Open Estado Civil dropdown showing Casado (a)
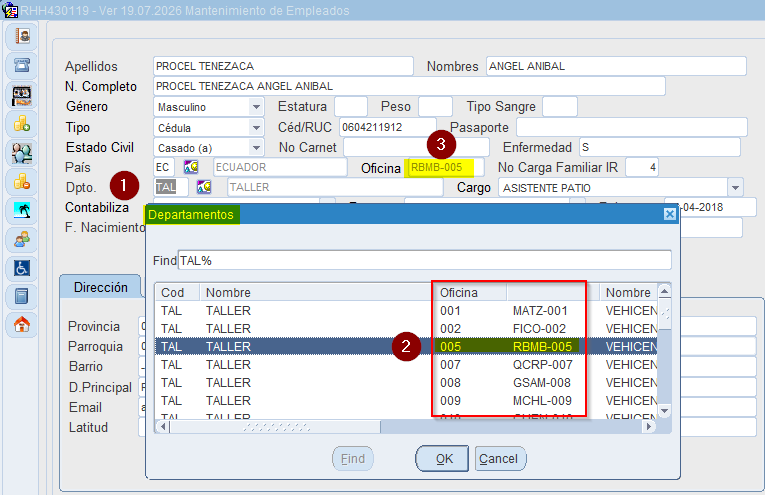Screen dimensions: 765x495 (256, 147)
